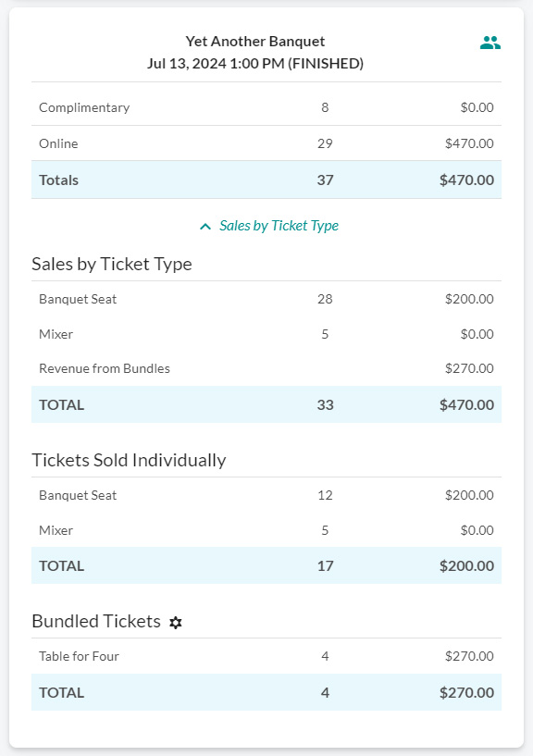This screenshot has height=756, width=533.
Task: Select the Complimentary row
Action: [266, 107]
